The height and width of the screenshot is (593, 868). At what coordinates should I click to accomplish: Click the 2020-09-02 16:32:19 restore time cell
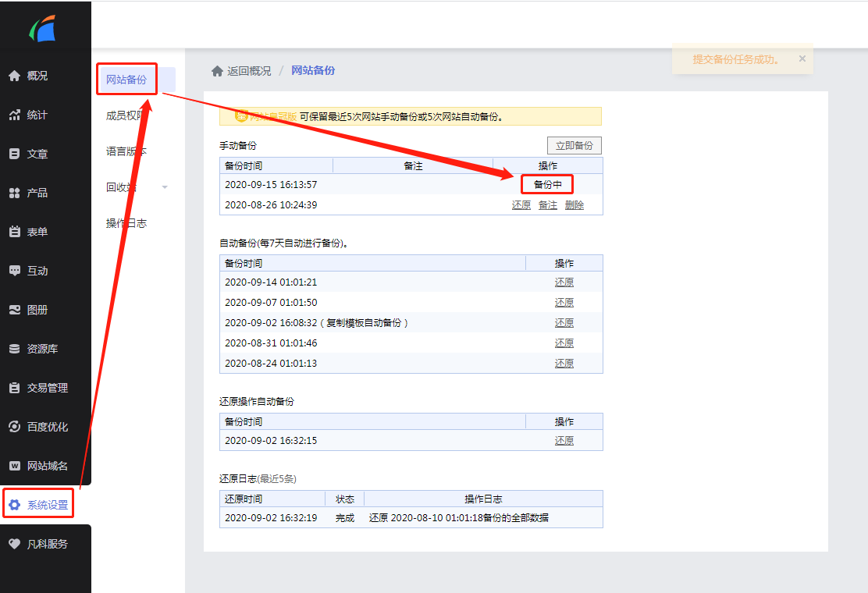(x=271, y=518)
